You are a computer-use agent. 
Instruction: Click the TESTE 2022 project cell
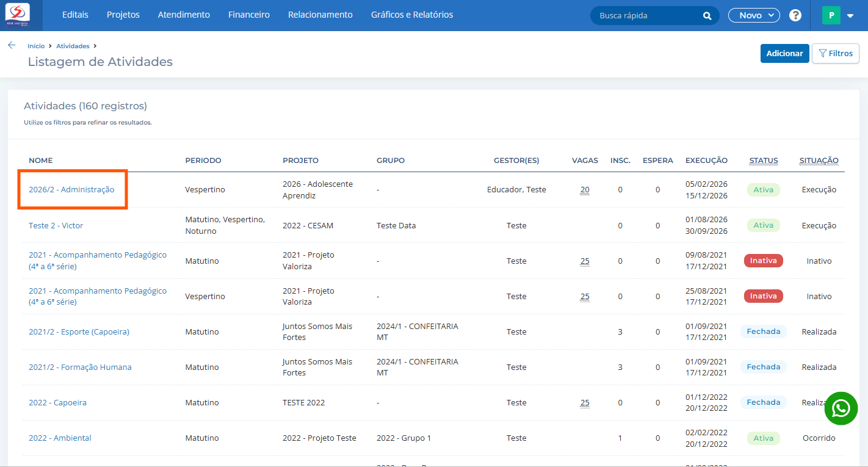[303, 403]
